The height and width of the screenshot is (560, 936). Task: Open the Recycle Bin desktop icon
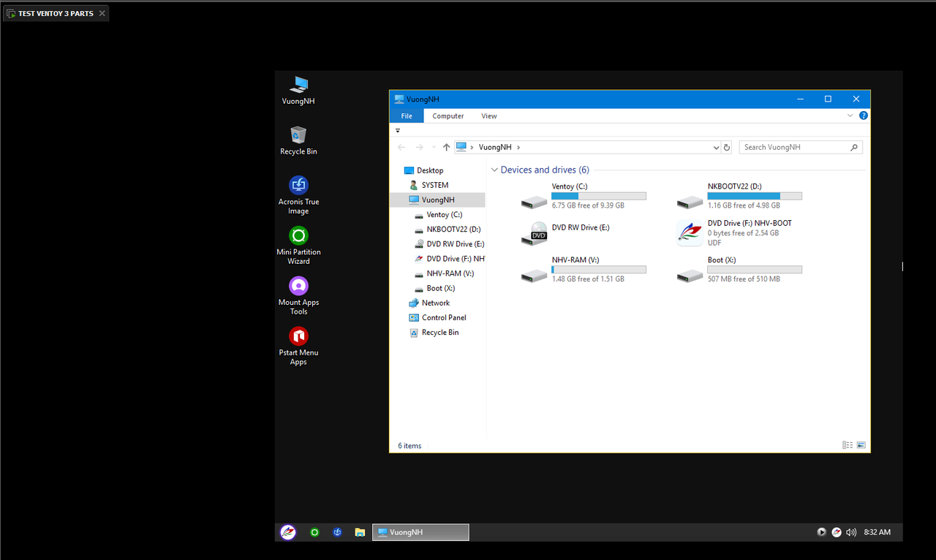pos(298,140)
